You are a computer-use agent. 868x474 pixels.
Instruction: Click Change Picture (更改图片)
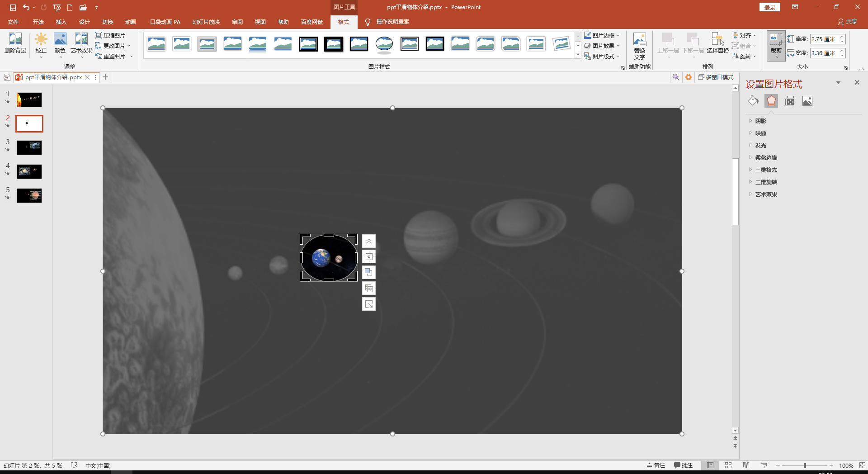113,46
